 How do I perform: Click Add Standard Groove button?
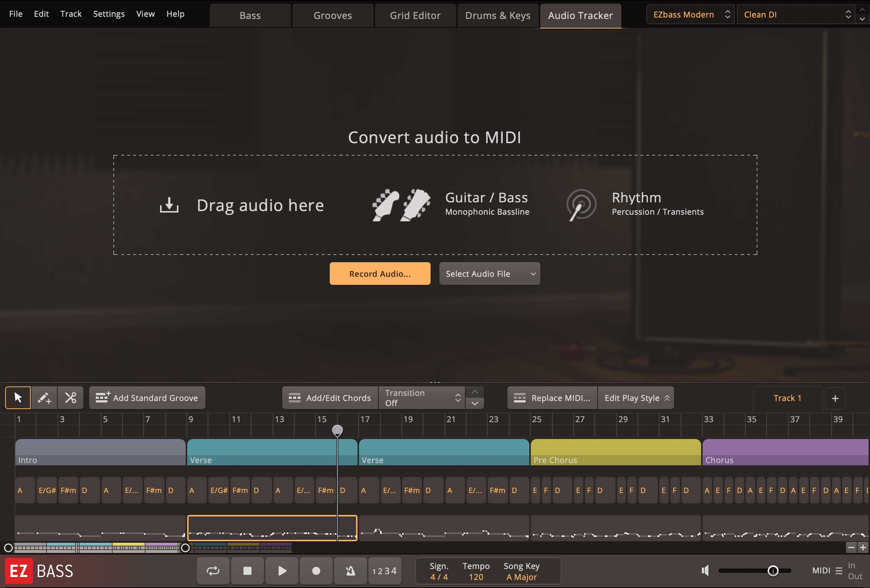pyautogui.click(x=147, y=398)
